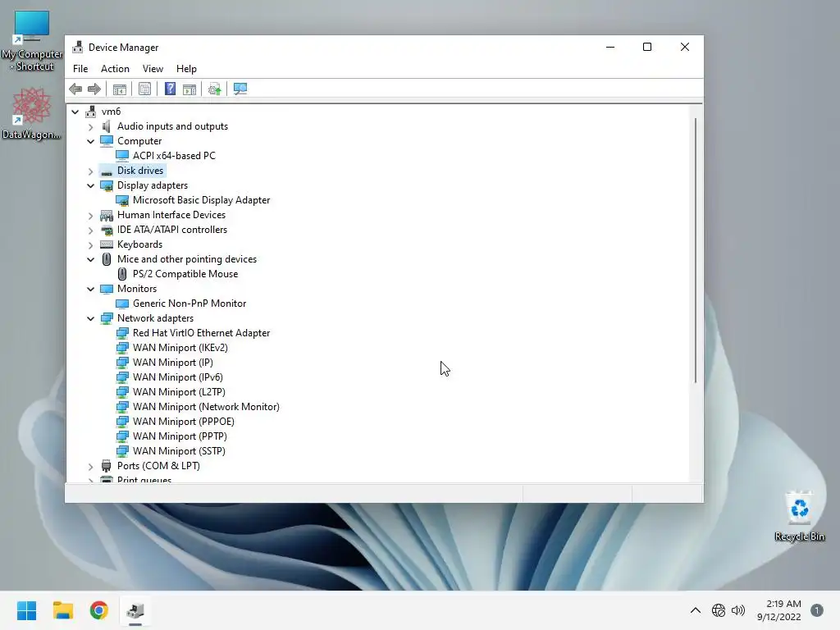
Task: Click the Display adapters category icon
Action: point(107,185)
